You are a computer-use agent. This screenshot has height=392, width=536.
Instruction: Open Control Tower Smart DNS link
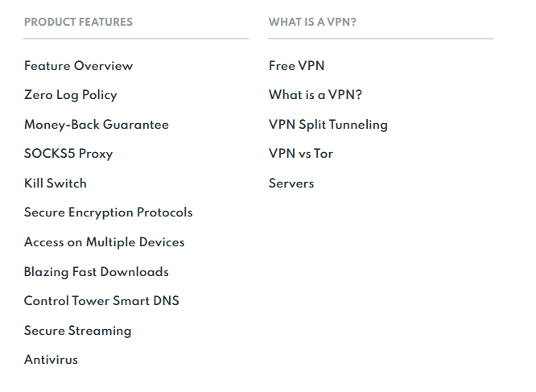tap(101, 301)
